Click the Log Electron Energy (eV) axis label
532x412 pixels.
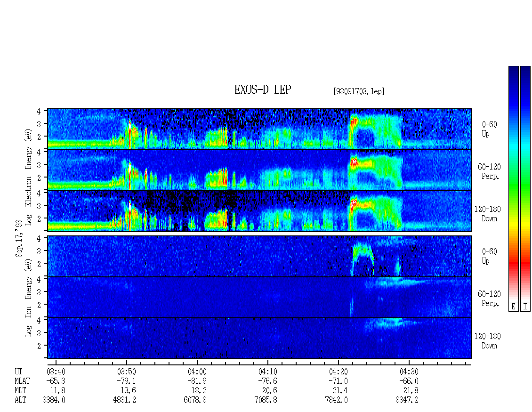coord(29,177)
